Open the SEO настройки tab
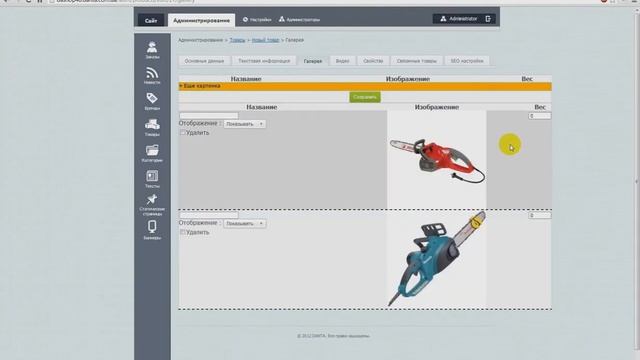 [x=467, y=61]
